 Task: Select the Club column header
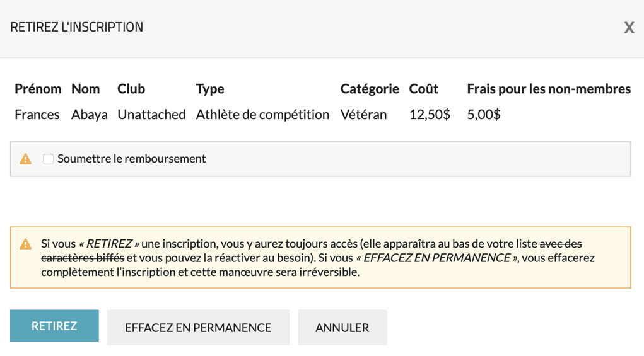[x=131, y=89]
